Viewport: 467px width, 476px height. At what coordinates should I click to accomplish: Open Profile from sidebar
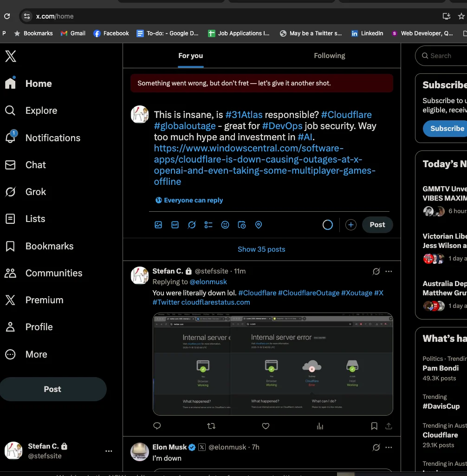click(x=28, y=327)
